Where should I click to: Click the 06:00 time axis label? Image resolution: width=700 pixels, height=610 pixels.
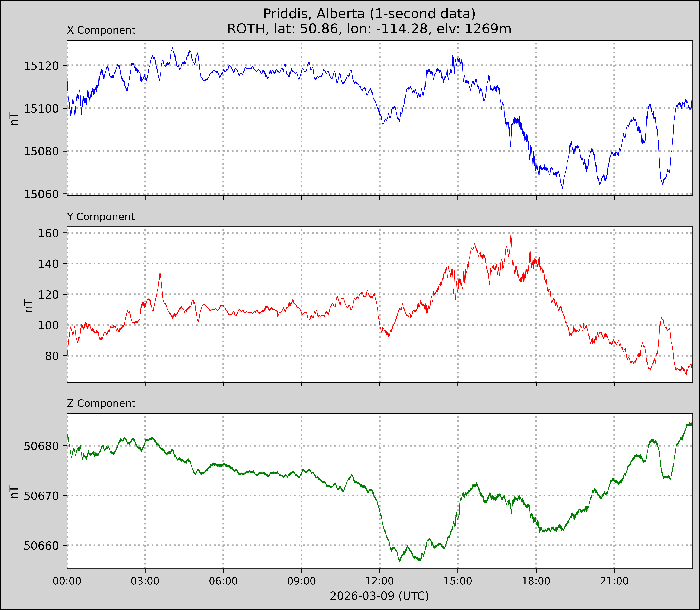223,581
